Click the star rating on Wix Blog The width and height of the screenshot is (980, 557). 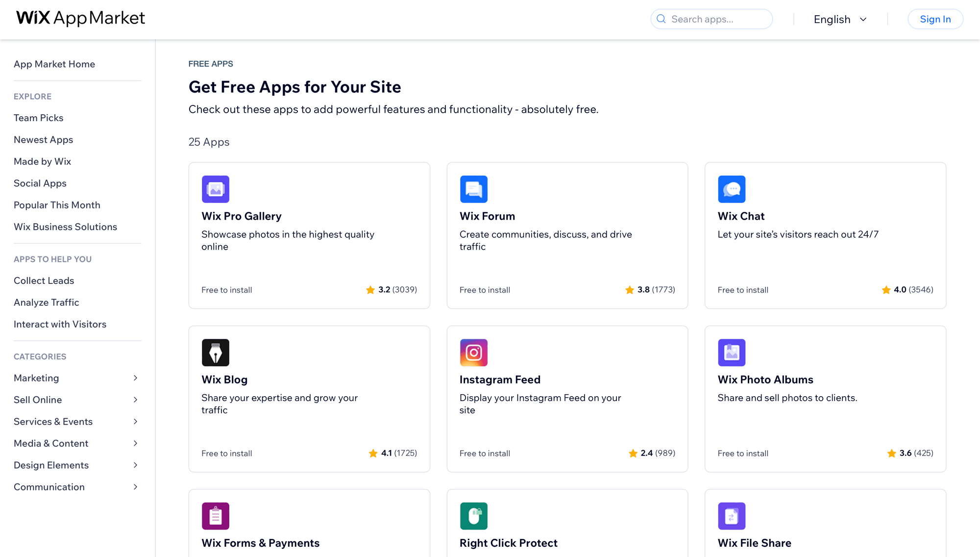click(392, 453)
